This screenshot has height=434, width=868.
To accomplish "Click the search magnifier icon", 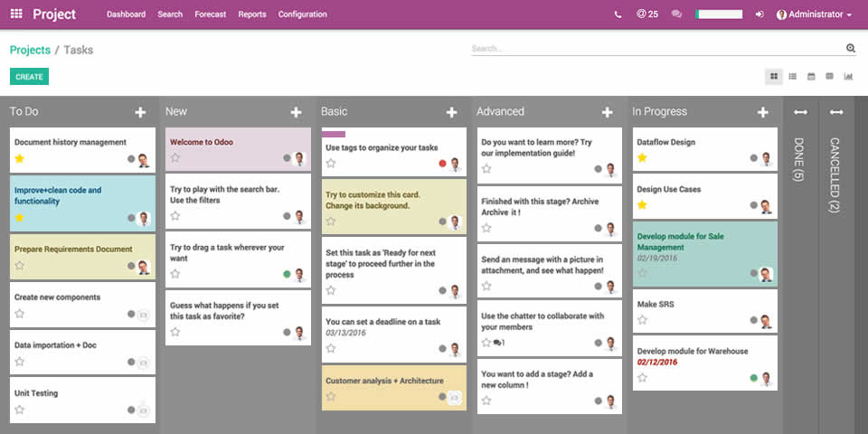I will point(850,49).
